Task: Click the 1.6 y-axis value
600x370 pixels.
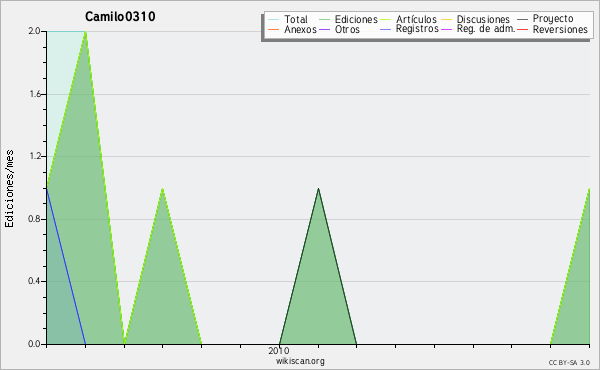Action: (35, 94)
